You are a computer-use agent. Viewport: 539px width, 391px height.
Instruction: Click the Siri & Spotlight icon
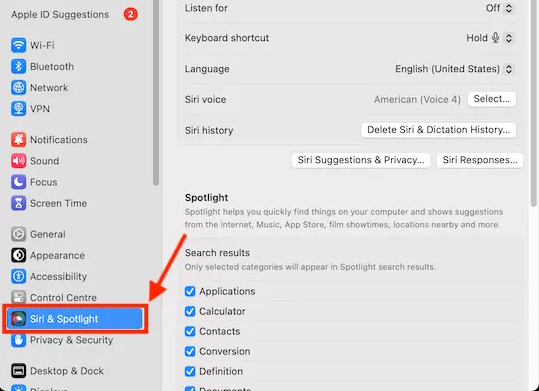[x=19, y=319]
